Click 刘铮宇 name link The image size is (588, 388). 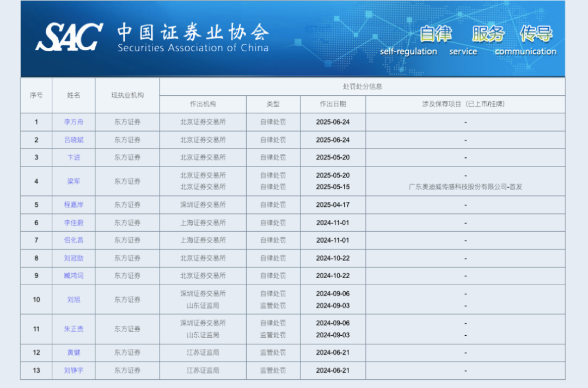click(73, 371)
